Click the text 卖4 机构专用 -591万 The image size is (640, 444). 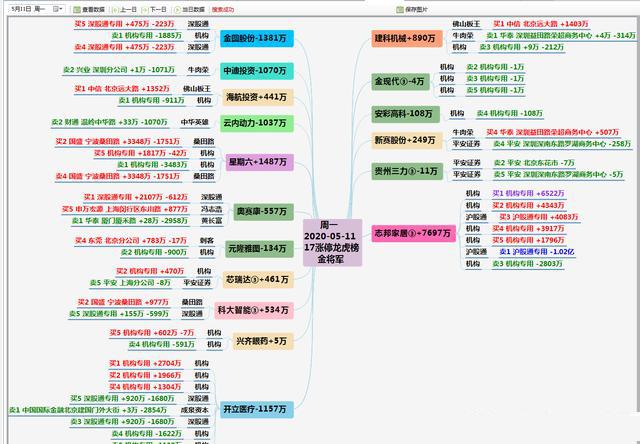tap(162, 345)
